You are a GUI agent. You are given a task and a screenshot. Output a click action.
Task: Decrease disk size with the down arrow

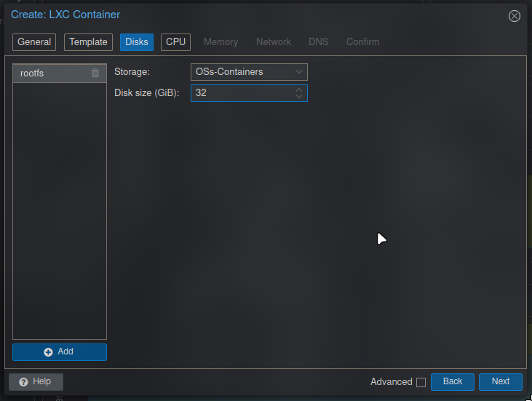[299, 97]
